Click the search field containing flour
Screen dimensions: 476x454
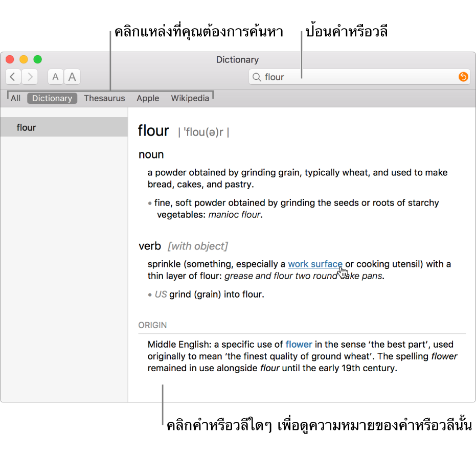pyautogui.click(x=359, y=77)
